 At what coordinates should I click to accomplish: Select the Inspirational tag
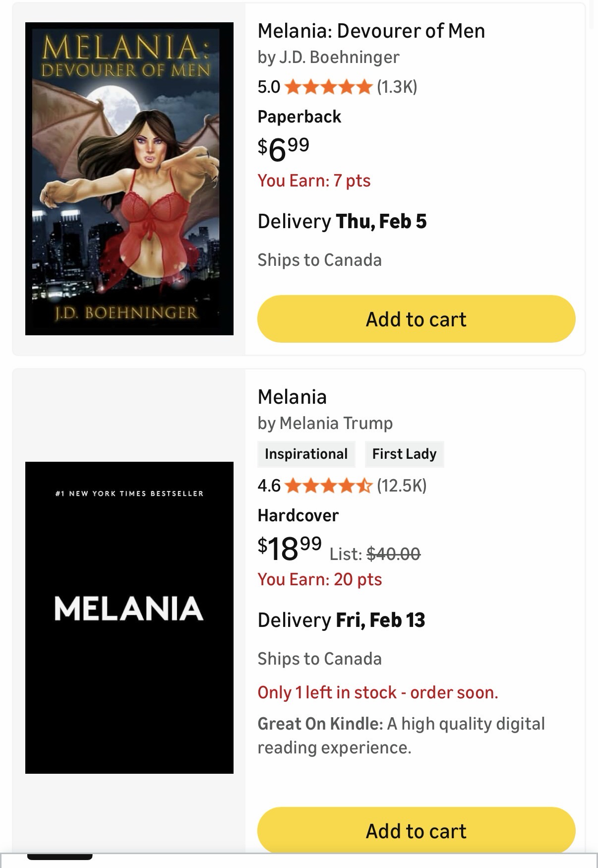click(x=306, y=454)
